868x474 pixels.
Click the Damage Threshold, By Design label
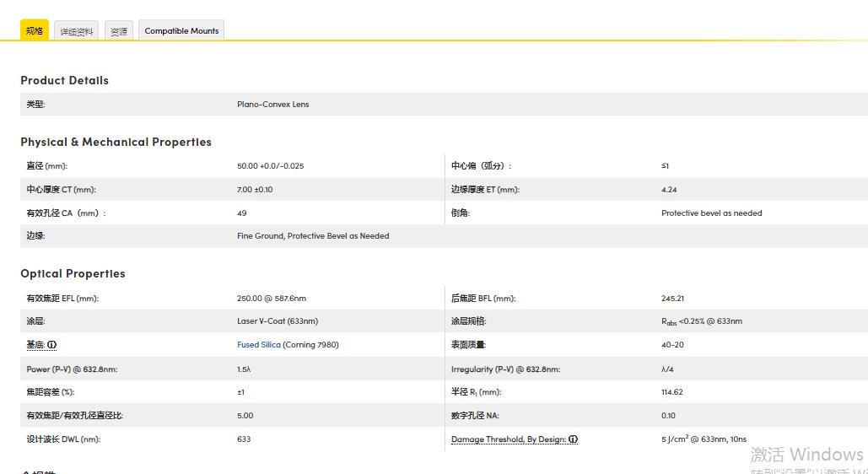point(508,439)
